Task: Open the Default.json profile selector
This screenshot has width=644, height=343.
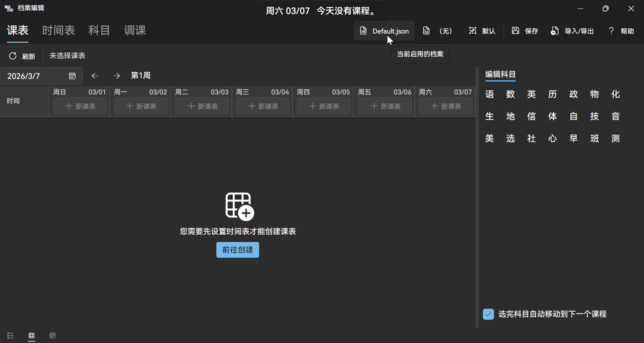Action: (x=384, y=31)
